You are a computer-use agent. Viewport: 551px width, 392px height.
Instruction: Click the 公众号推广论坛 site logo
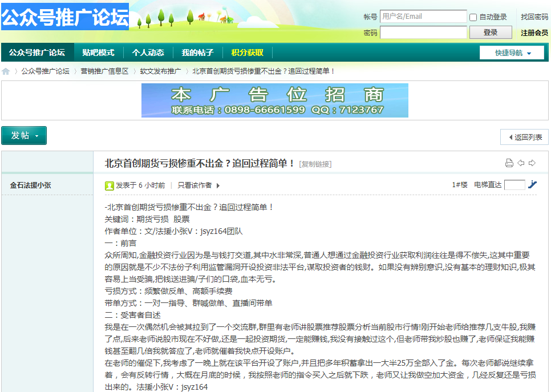click(65, 17)
